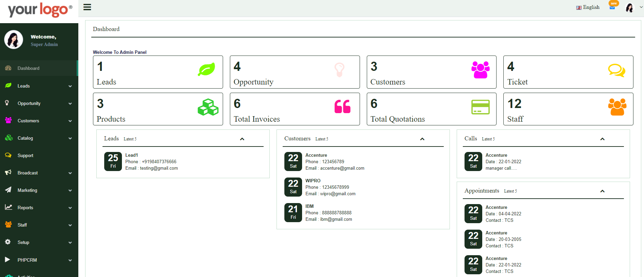Click the sidebar PHPCRM play icon
This screenshot has height=277, width=644.
click(x=7, y=259)
